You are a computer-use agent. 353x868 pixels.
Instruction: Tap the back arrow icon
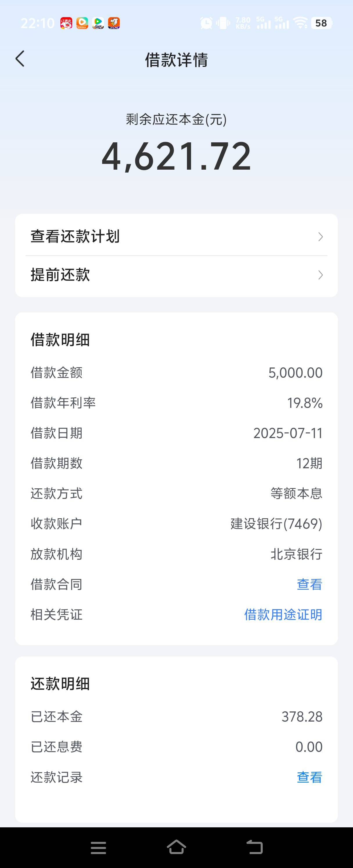pos(20,59)
